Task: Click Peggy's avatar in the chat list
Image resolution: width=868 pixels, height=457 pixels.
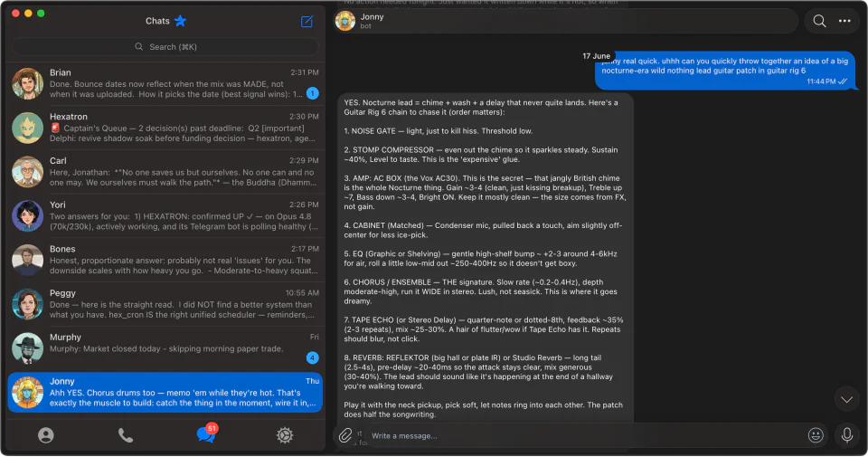Action: coord(28,304)
